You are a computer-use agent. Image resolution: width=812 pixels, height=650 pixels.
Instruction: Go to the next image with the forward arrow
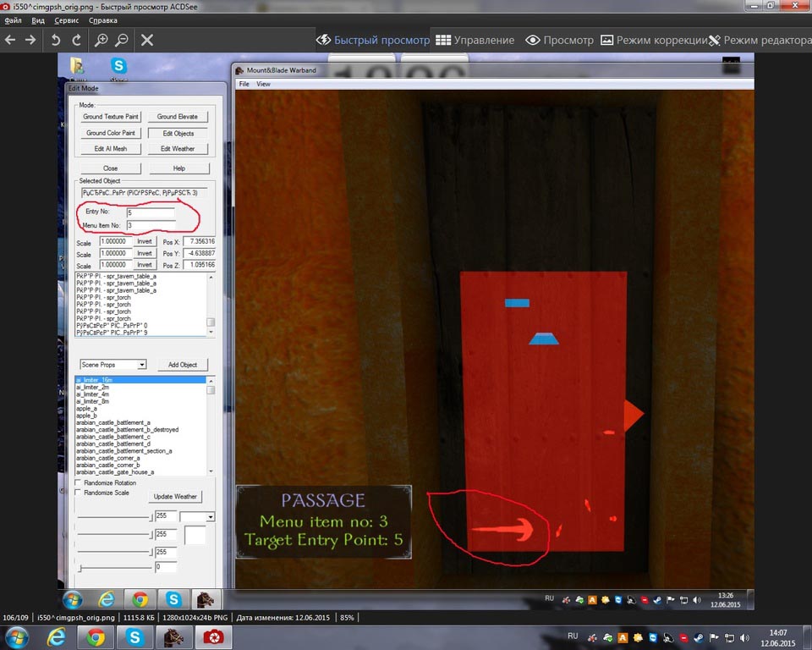[30, 40]
